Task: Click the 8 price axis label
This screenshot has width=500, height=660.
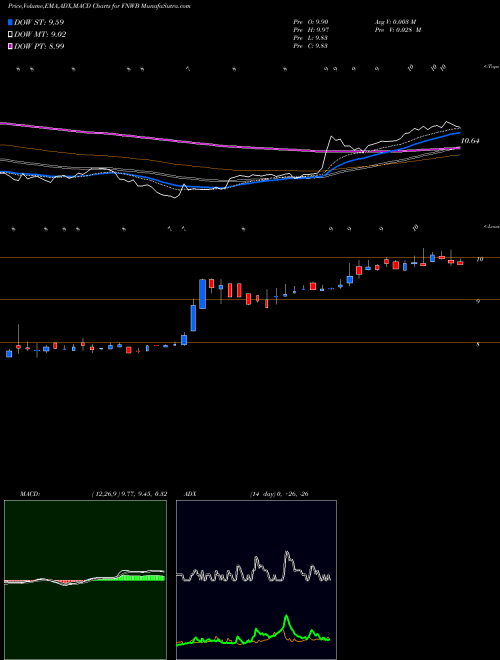Action: (x=478, y=344)
